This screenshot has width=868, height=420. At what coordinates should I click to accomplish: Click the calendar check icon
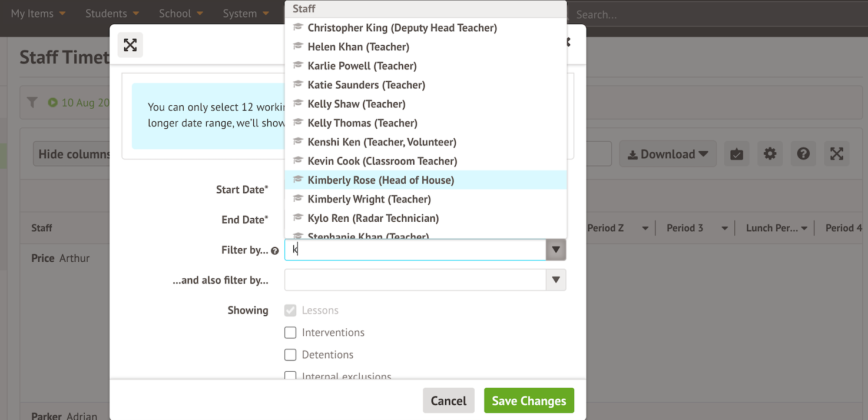(x=736, y=154)
